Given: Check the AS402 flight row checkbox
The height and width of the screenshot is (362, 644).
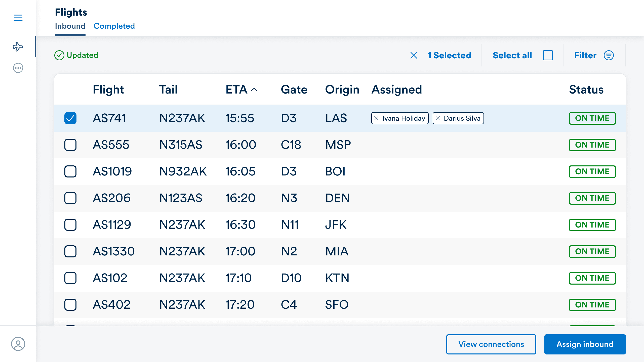Looking at the screenshot, I should click(70, 305).
